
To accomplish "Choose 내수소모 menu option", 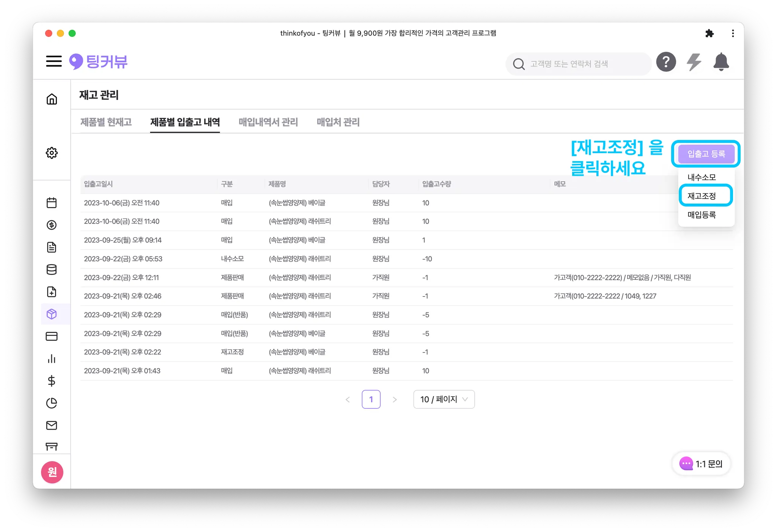I will pyautogui.click(x=702, y=177).
